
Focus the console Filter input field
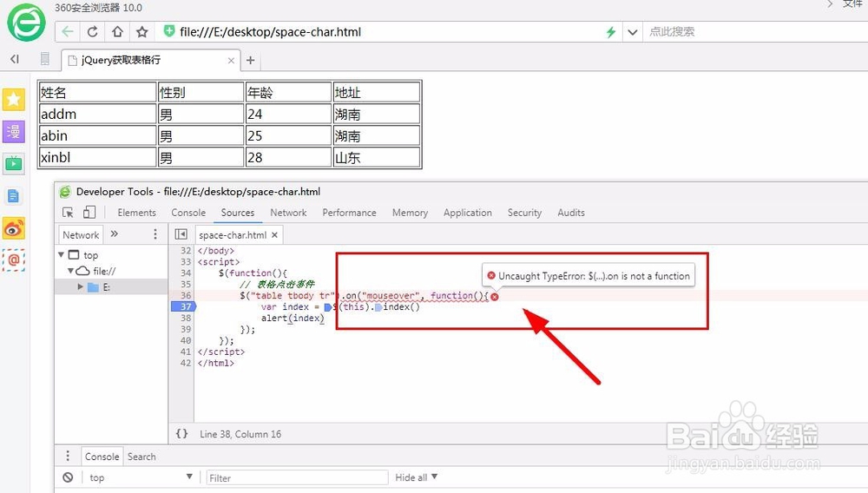pyautogui.click(x=297, y=477)
